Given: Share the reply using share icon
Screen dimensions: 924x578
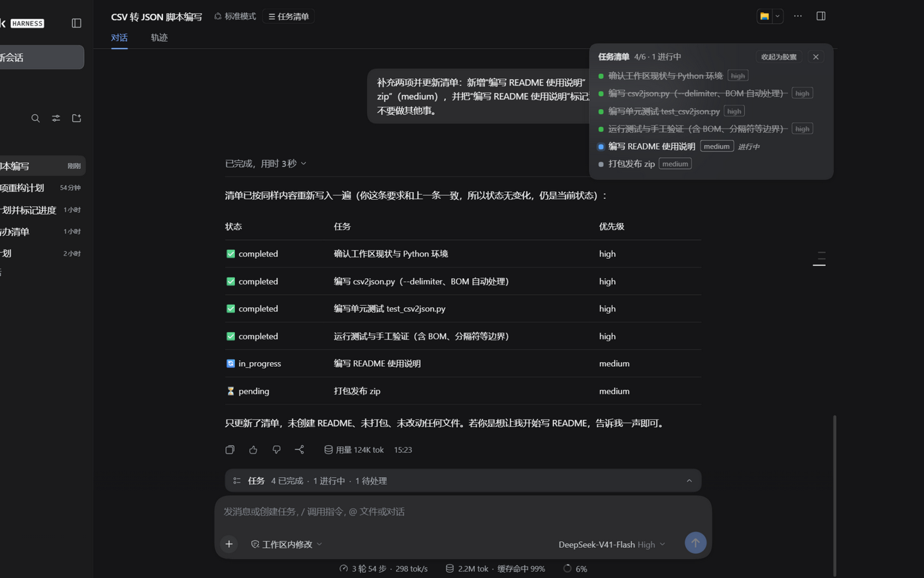Looking at the screenshot, I should [299, 450].
